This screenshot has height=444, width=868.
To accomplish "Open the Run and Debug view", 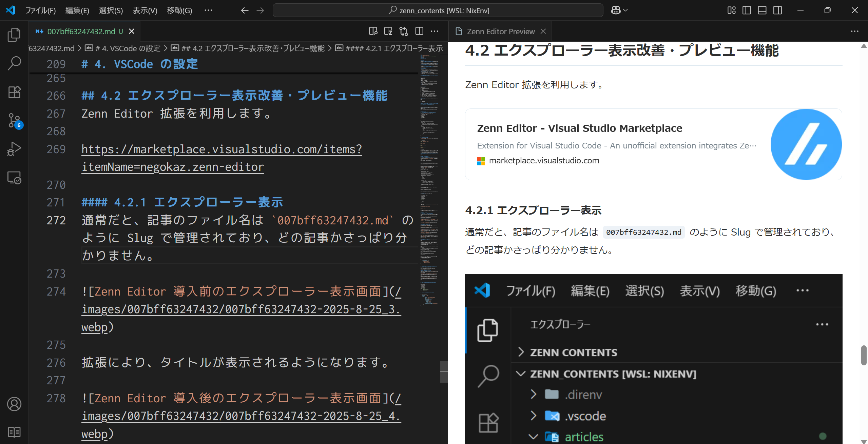I will click(x=14, y=149).
